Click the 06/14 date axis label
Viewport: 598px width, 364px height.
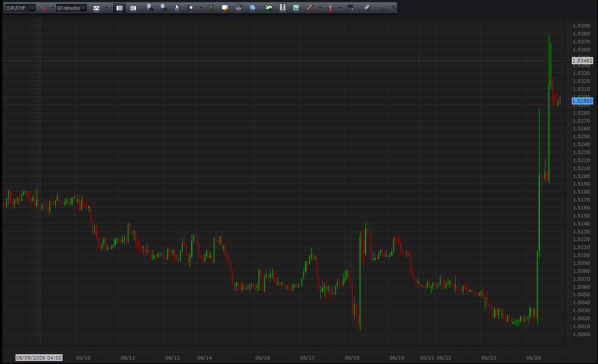click(204, 357)
